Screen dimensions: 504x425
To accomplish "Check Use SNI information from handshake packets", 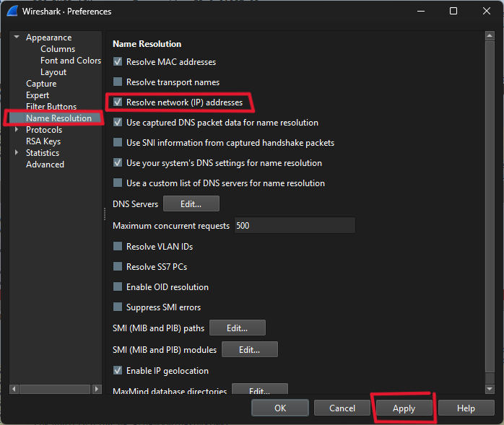I will point(118,143).
